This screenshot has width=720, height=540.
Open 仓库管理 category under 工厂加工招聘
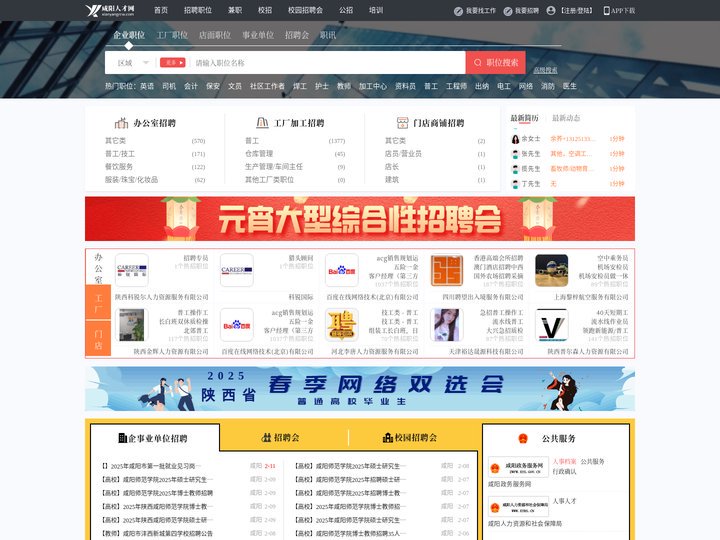(x=259, y=154)
